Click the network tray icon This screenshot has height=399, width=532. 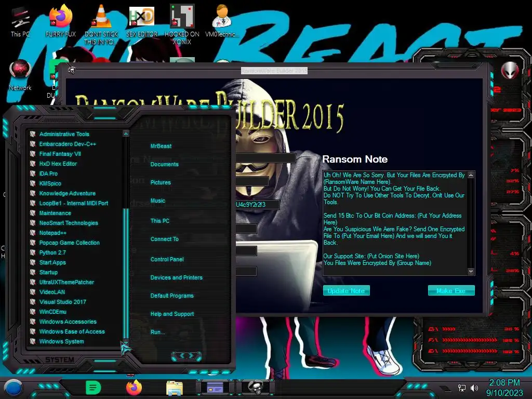[462, 388]
